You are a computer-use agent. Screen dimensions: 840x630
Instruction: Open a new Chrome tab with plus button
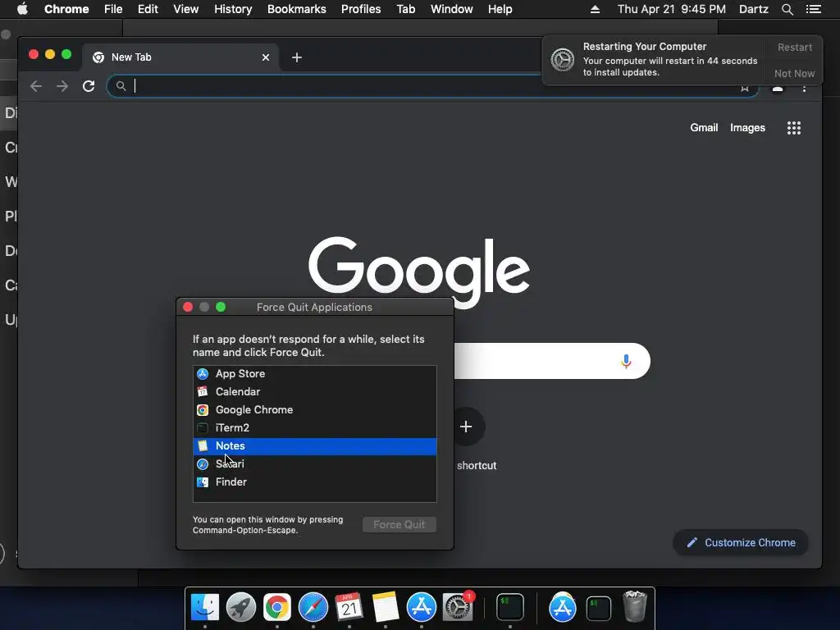[297, 57]
